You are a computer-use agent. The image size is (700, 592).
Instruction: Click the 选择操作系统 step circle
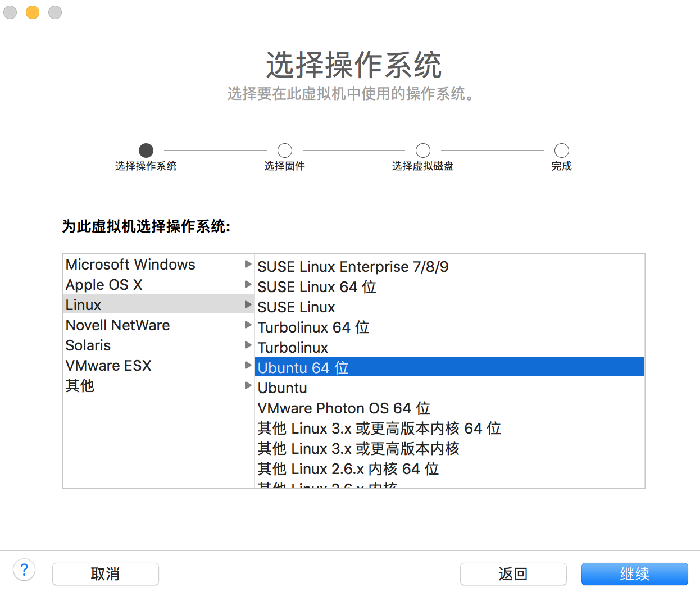pos(146,151)
